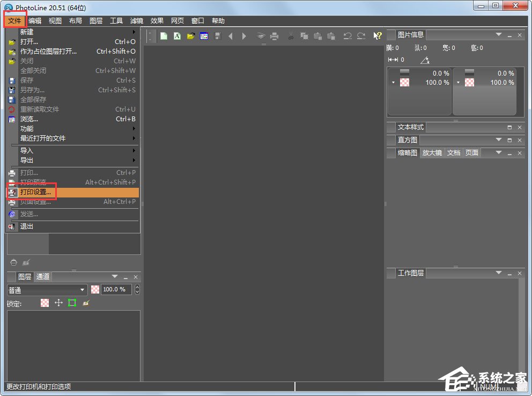The height and width of the screenshot is (396, 532).
Task: Minimize the 图片信息 panel
Action: [x=509, y=35]
